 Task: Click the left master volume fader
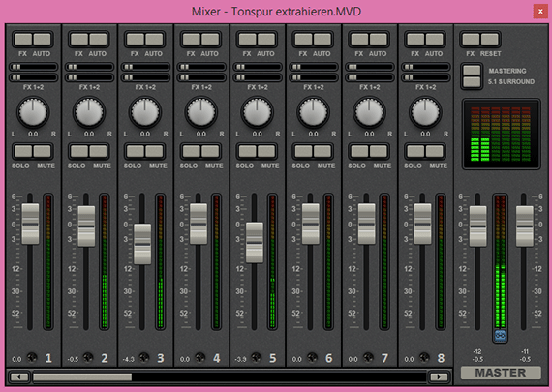[x=477, y=226]
